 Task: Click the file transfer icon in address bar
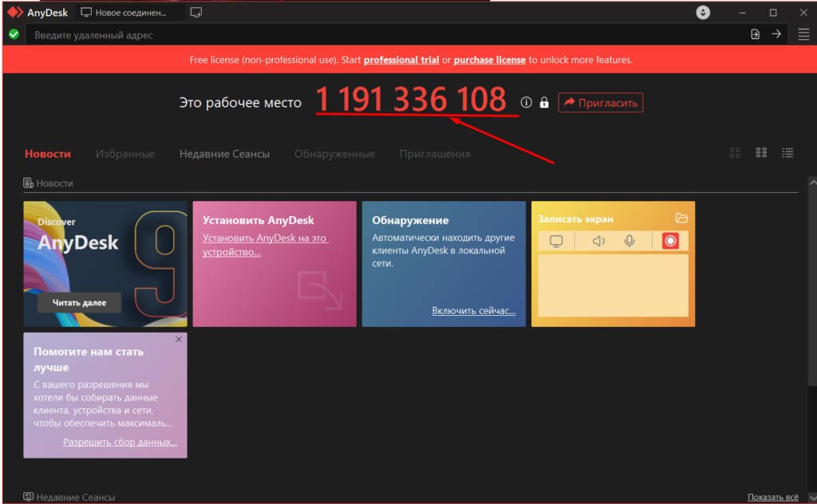755,34
